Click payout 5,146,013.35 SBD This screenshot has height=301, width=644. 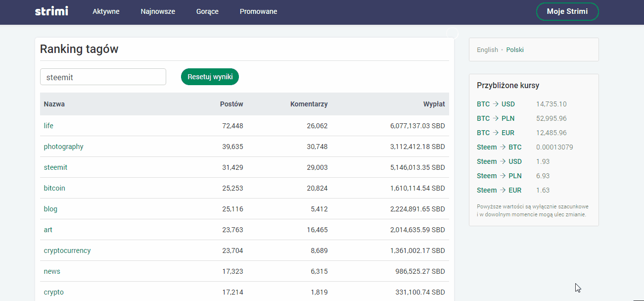(417, 167)
